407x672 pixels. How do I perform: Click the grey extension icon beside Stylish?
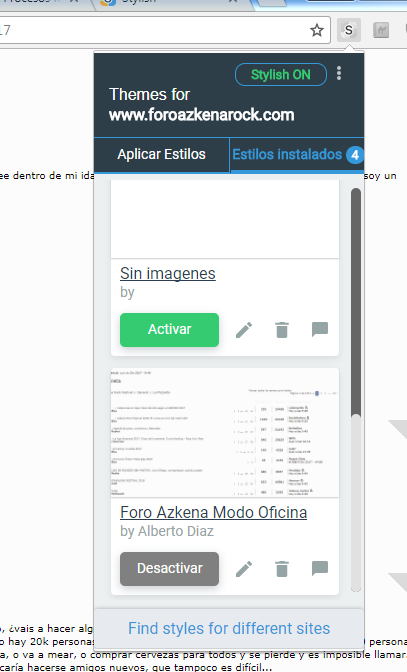381,30
